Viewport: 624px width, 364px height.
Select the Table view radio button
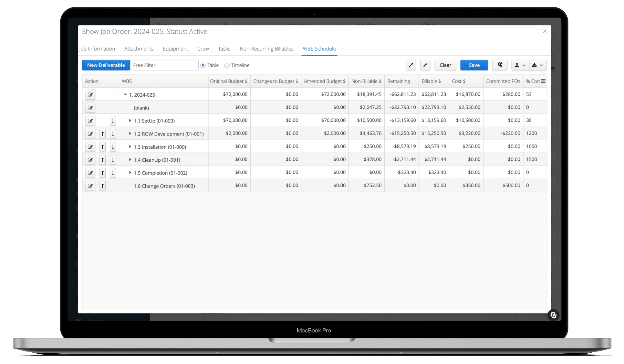click(x=203, y=65)
